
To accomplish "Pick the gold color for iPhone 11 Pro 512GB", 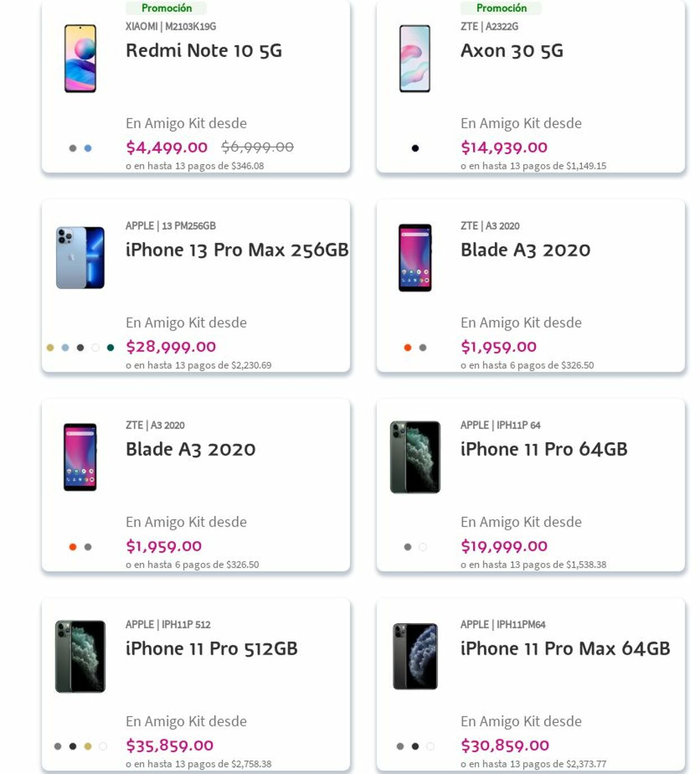I will [x=88, y=746].
